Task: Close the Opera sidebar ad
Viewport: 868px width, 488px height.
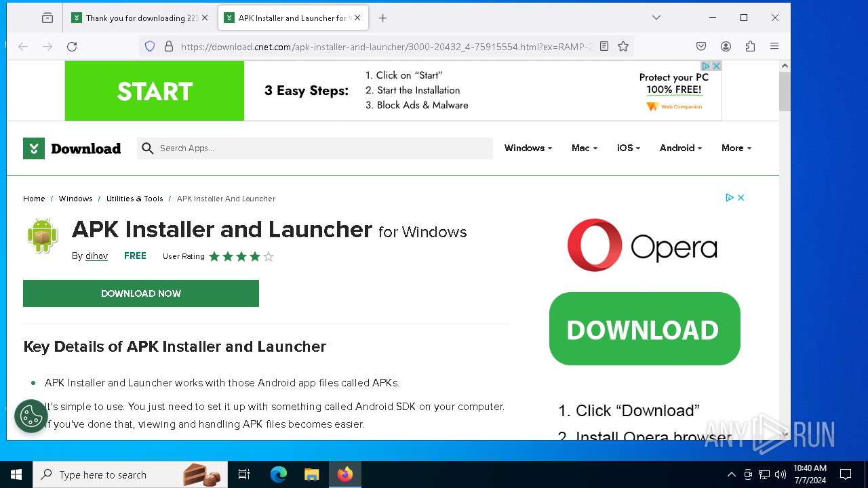Action: [741, 197]
